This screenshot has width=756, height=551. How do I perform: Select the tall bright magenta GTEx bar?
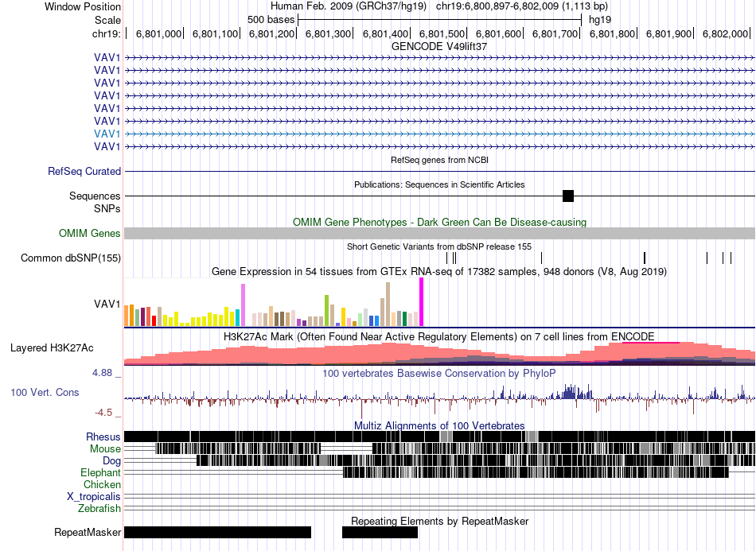(x=422, y=302)
